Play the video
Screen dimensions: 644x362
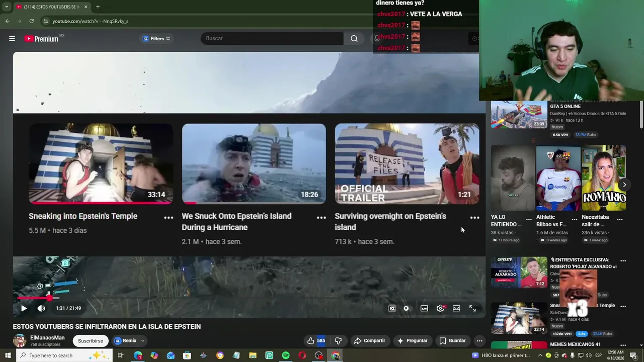24,308
